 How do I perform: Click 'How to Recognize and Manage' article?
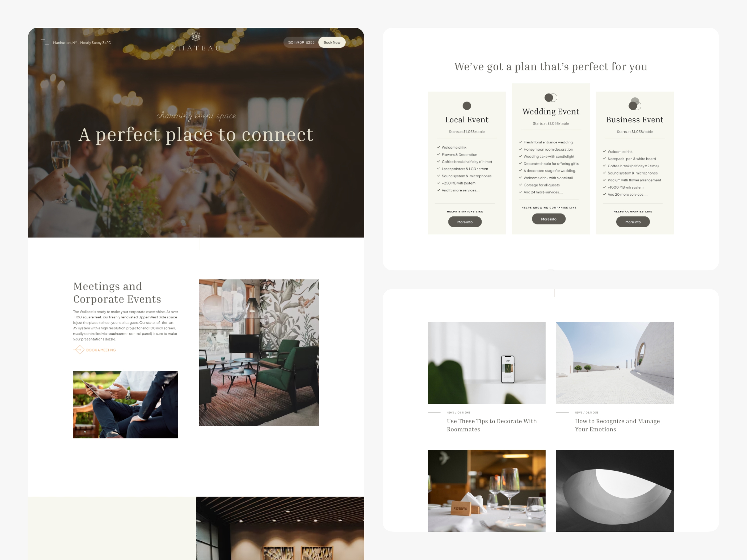coord(617,421)
